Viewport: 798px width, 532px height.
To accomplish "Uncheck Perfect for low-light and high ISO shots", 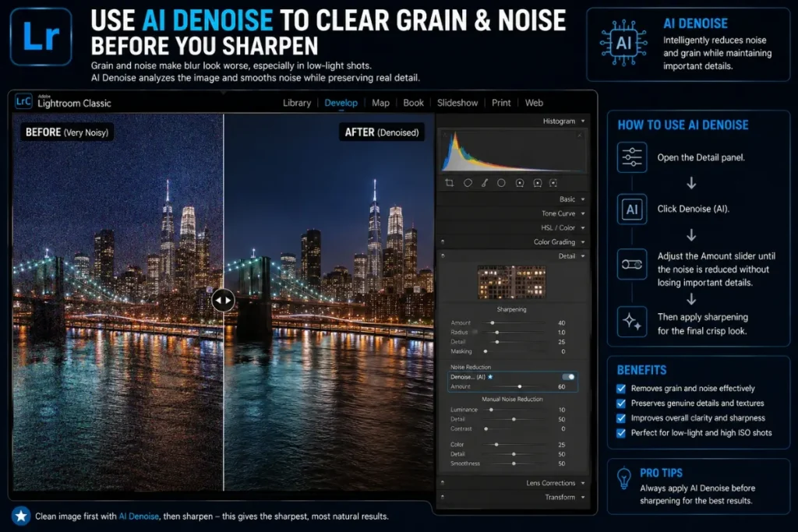I will tap(621, 433).
